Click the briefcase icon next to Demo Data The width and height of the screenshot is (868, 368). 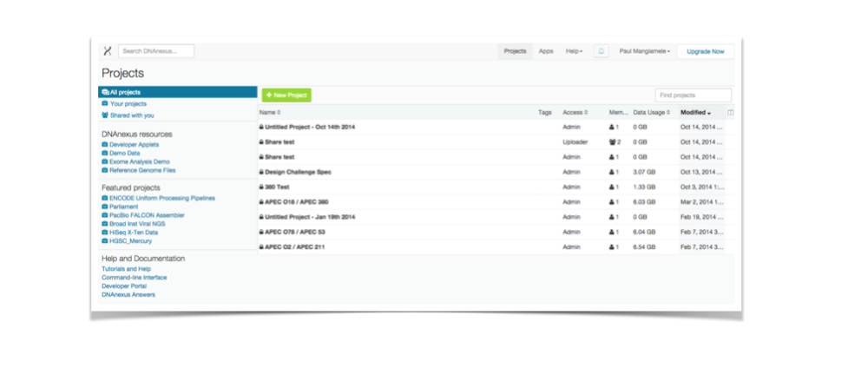click(105, 153)
